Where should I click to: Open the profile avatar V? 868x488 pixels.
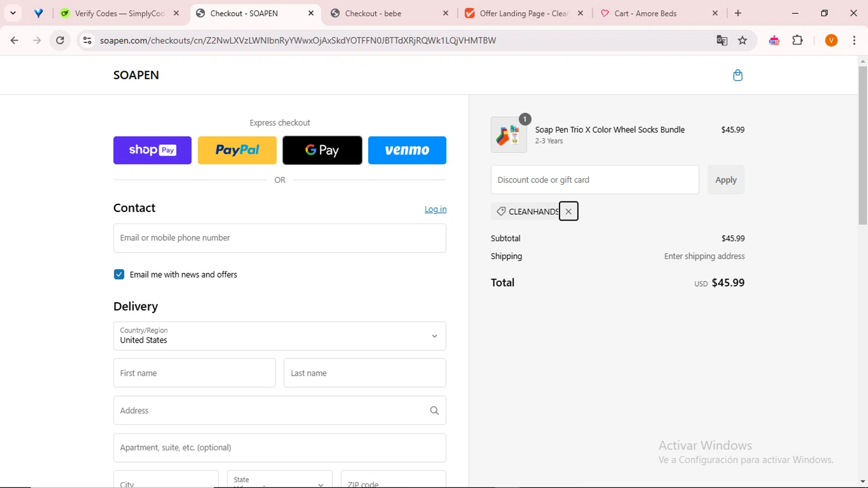[832, 41]
